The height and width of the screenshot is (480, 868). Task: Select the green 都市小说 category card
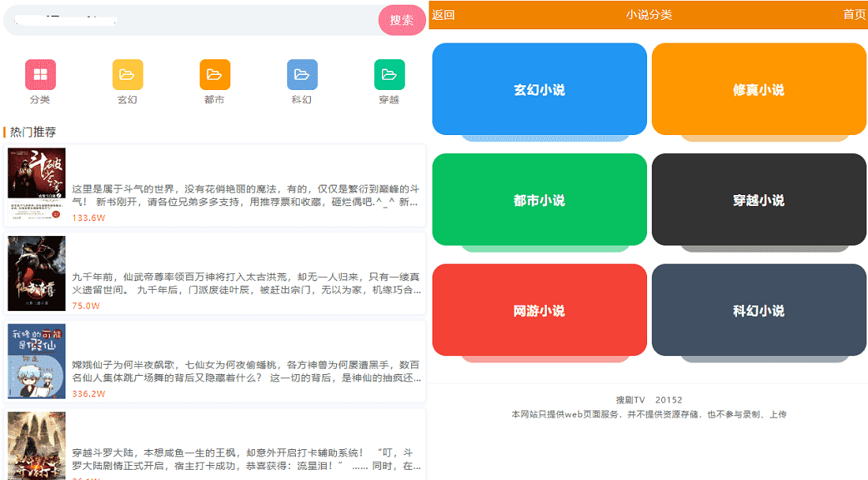540,200
